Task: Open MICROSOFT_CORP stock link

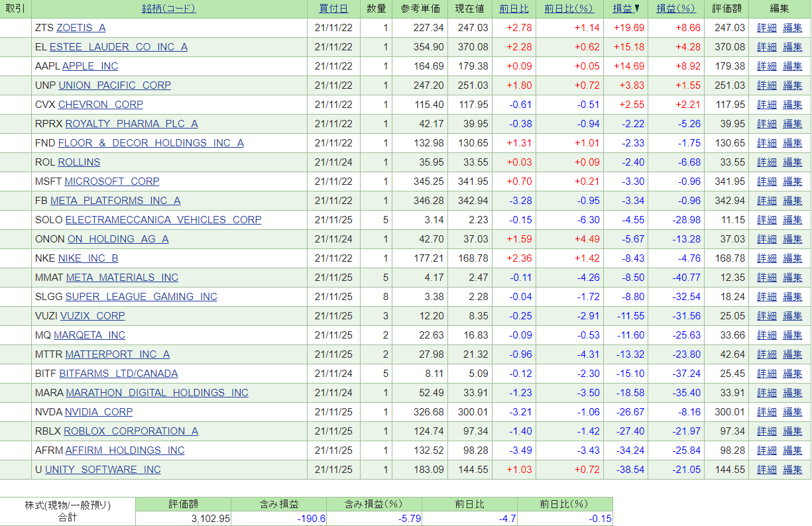Action: pos(112,182)
